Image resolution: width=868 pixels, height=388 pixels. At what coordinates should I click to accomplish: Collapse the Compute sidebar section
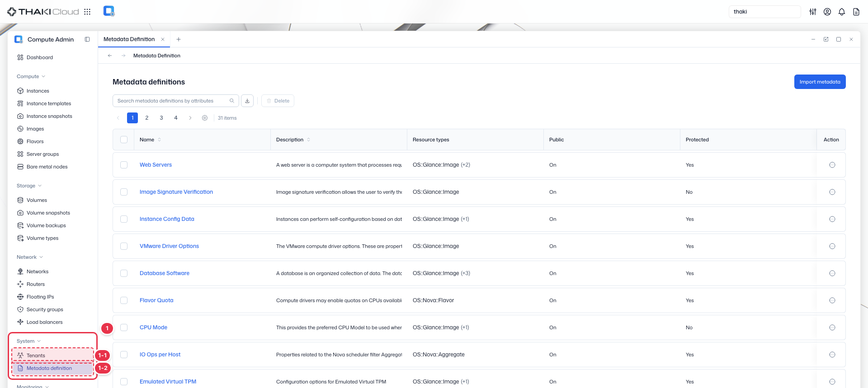tap(31, 76)
